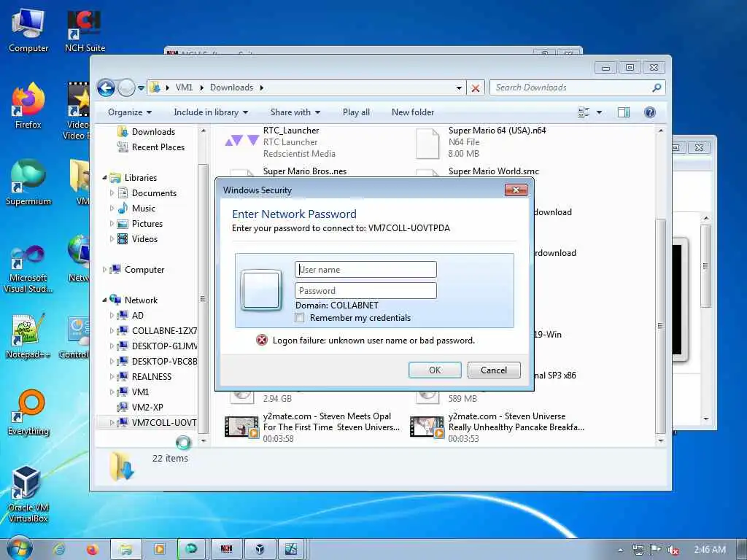This screenshot has width=747, height=560.
Task: Launch Oracle VM VirtualBox from desktop
Action: (x=28, y=494)
